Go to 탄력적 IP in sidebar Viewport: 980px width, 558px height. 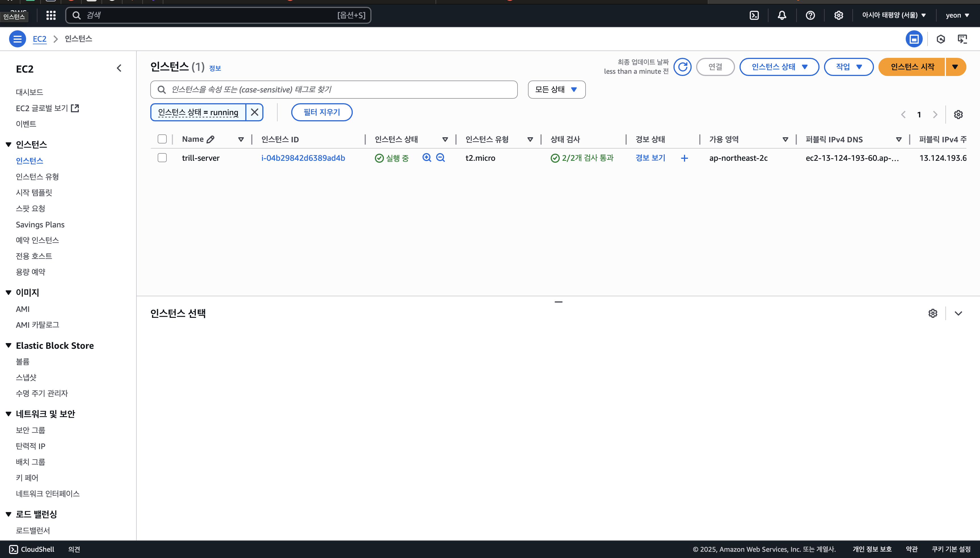[x=30, y=446]
